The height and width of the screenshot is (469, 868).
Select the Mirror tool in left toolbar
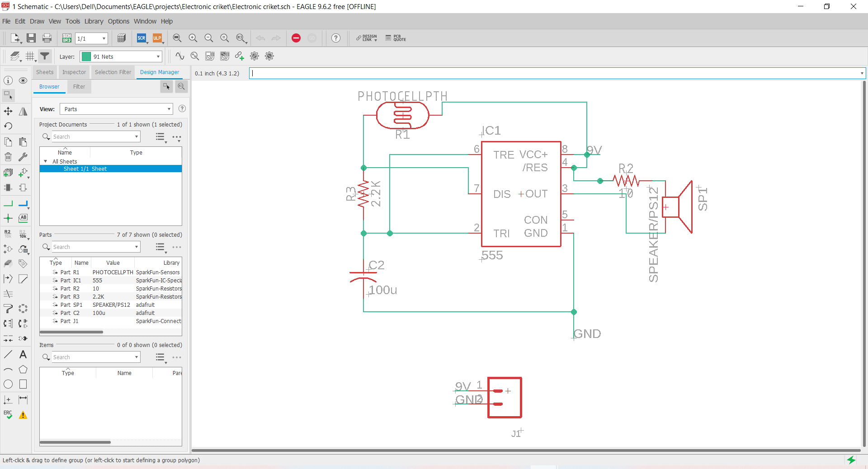tap(23, 111)
